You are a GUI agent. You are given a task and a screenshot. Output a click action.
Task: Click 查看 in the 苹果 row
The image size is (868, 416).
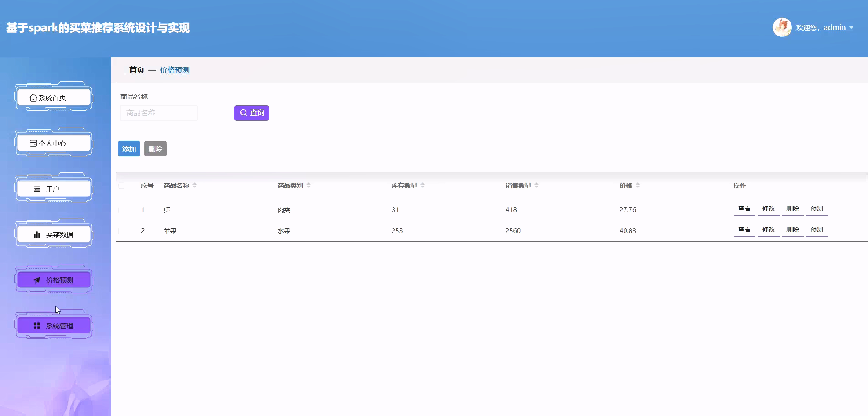(744, 230)
